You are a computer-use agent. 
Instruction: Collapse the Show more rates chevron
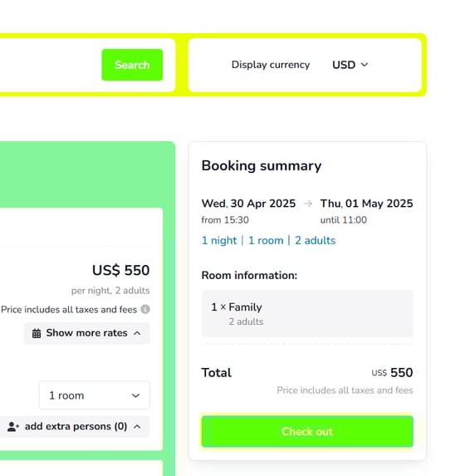tap(137, 333)
